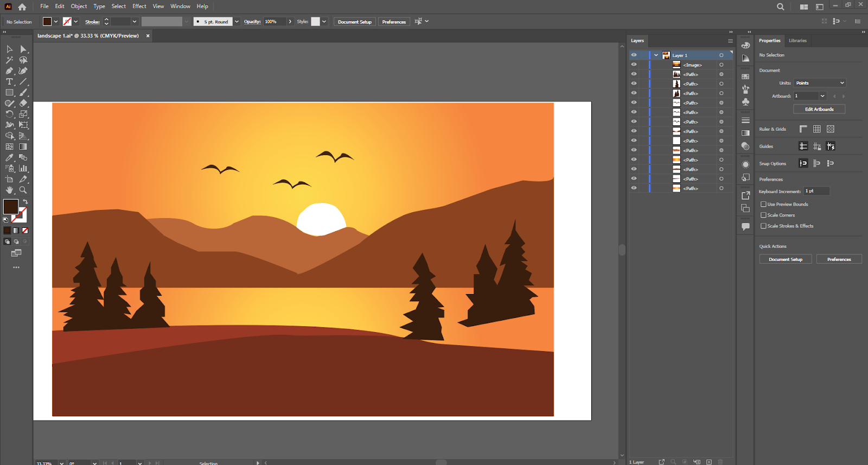Select the landscape 1.ai document tab
The width and height of the screenshot is (868, 465).
pos(88,36)
